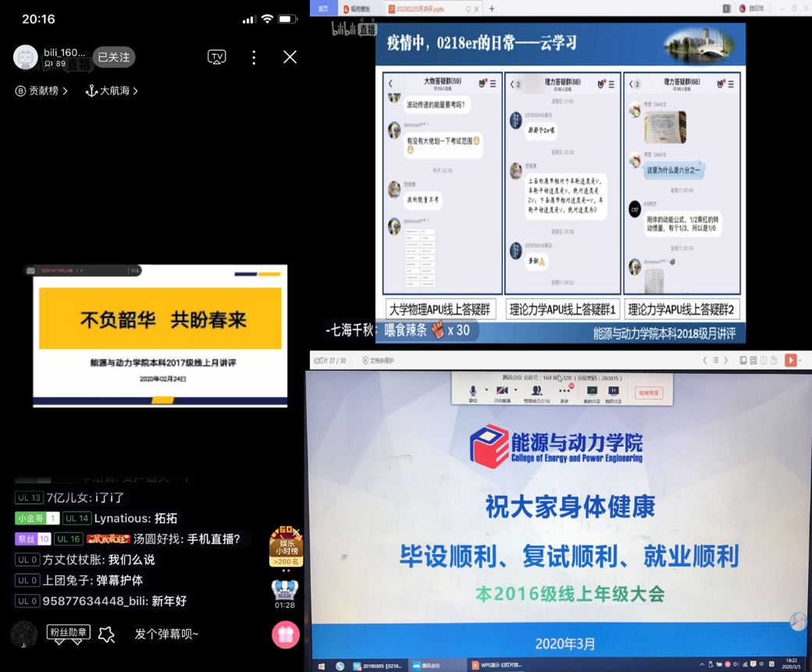
Task: Tap the 粉丝勋章 fan medal button
Action: point(69,633)
